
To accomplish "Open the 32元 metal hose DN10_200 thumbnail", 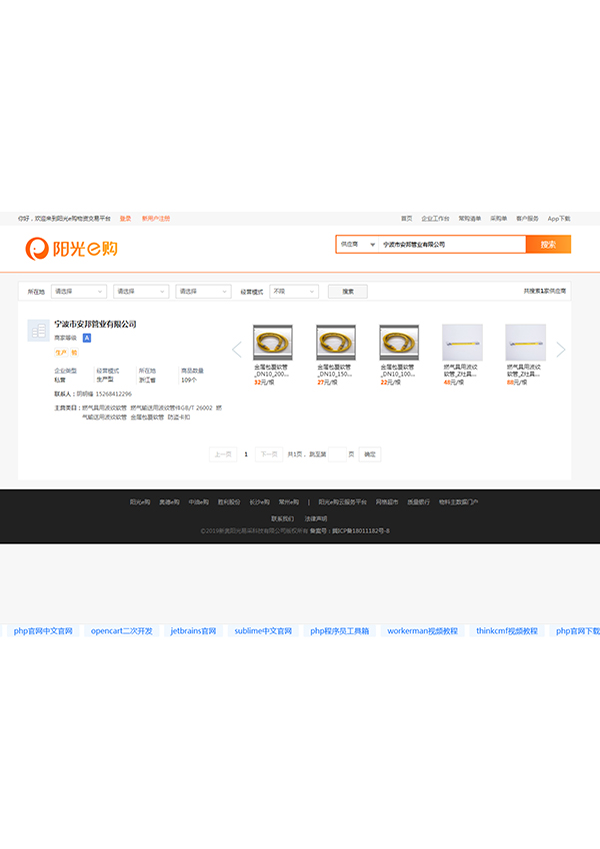I will click(273, 343).
